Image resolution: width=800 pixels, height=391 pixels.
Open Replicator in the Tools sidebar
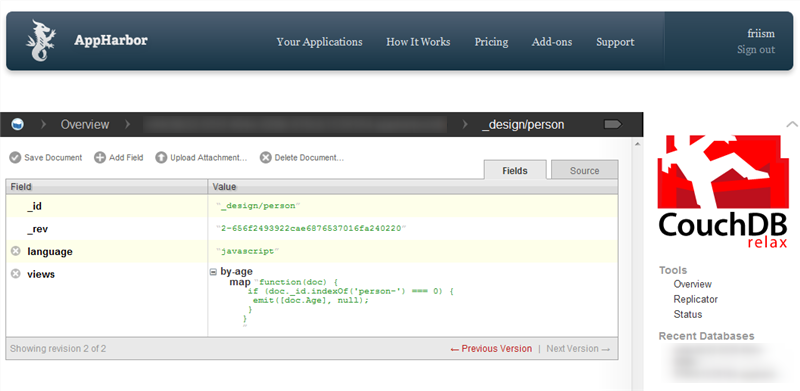695,299
